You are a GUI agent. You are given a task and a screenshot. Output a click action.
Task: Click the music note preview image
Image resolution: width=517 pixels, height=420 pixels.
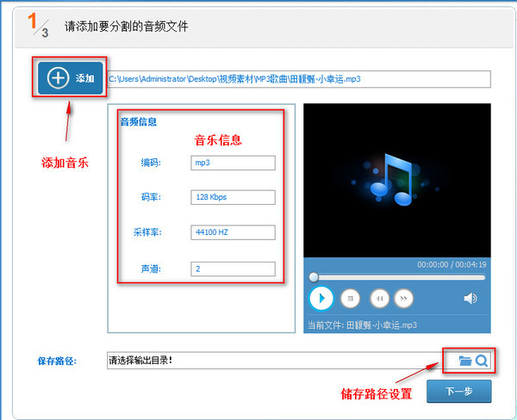pos(396,179)
